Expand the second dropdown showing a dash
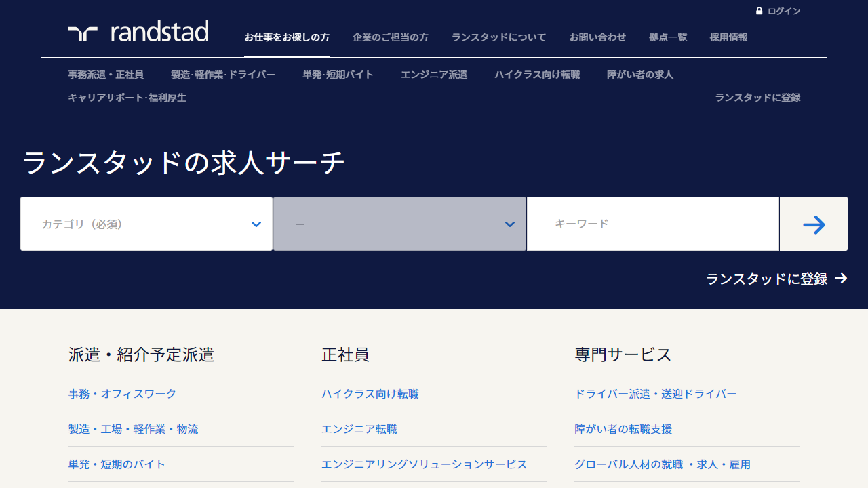 399,224
